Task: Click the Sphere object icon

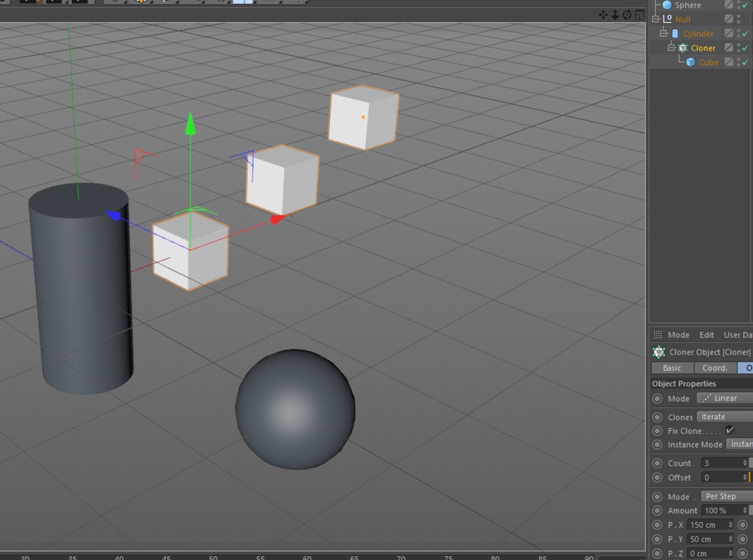Action: (x=667, y=5)
